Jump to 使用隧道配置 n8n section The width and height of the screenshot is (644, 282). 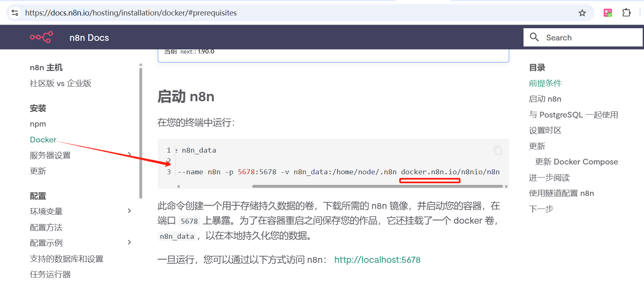(561, 193)
